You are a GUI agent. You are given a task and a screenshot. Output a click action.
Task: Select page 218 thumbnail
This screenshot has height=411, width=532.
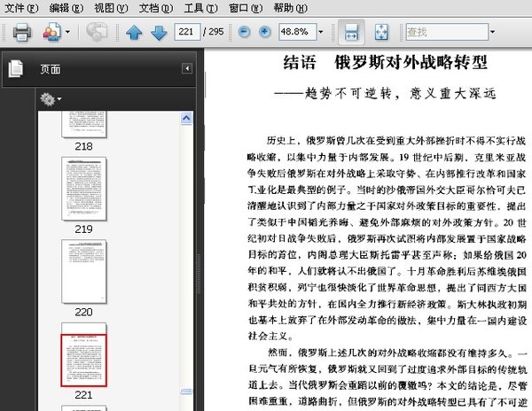click(x=84, y=124)
